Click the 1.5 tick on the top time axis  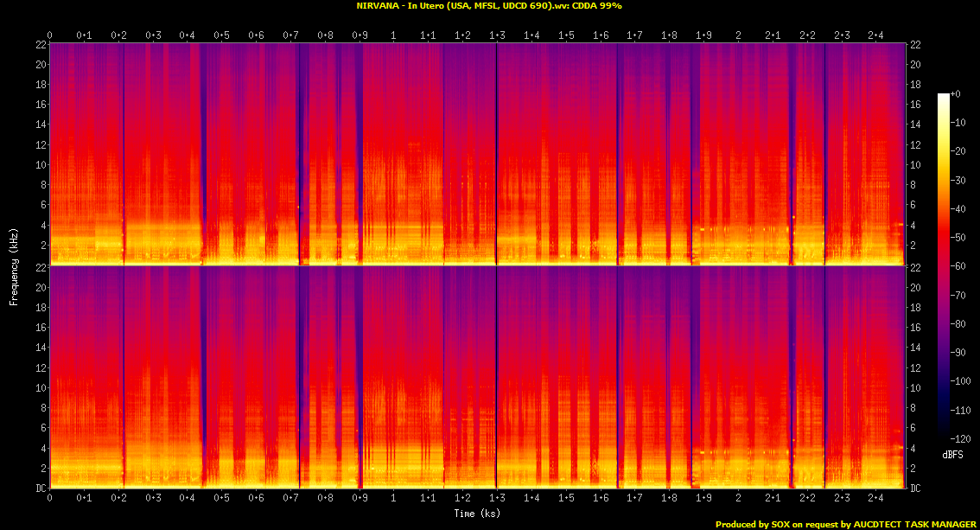[x=566, y=35]
